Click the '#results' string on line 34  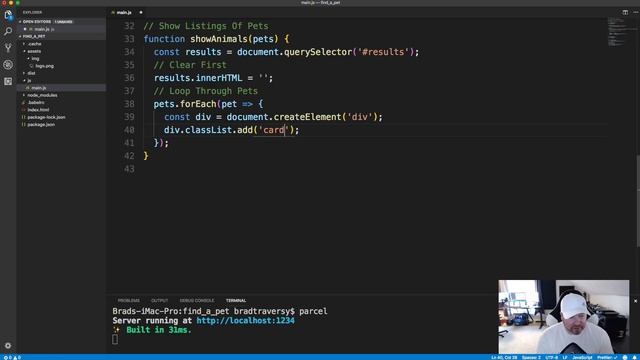point(383,52)
